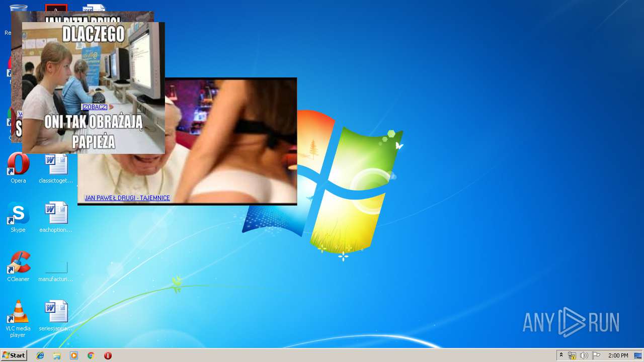This screenshot has width=644, height=362.
Task: Open the Opera desktop shortcut
Action: pos(18,168)
